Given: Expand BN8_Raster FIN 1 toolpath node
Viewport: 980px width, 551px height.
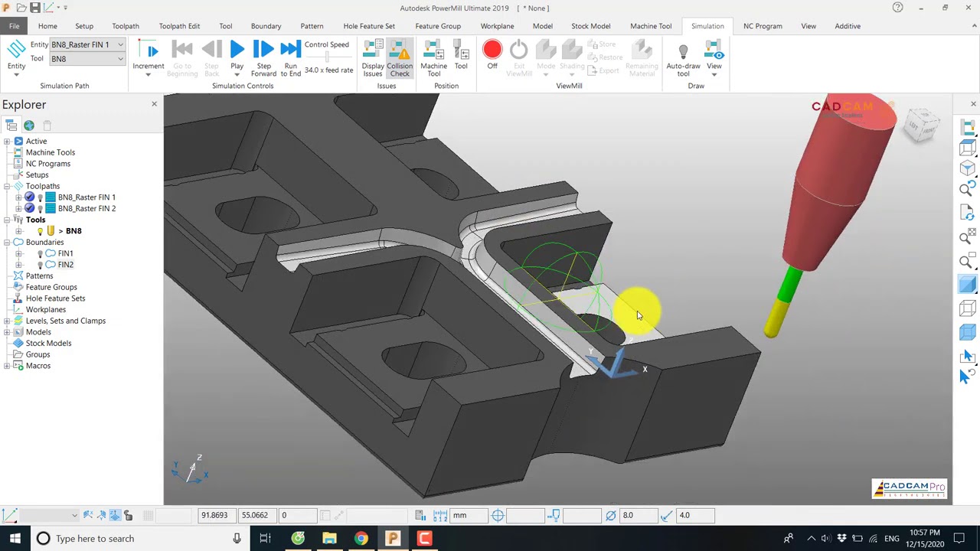Looking at the screenshot, I should tap(18, 197).
